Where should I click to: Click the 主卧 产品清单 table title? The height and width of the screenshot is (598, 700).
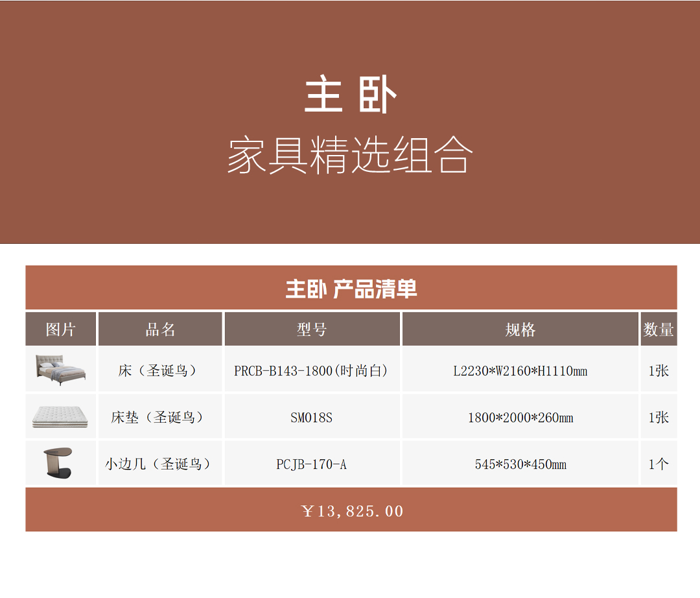click(x=351, y=289)
